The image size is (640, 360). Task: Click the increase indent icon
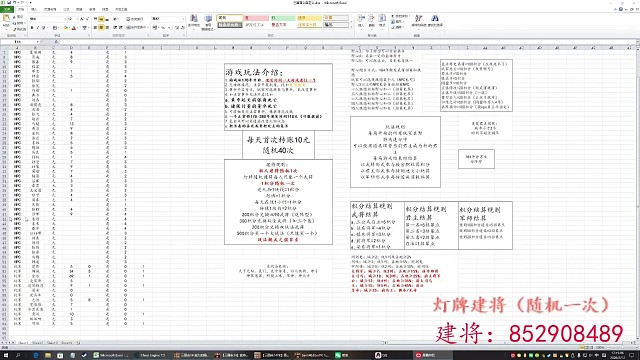(121, 28)
